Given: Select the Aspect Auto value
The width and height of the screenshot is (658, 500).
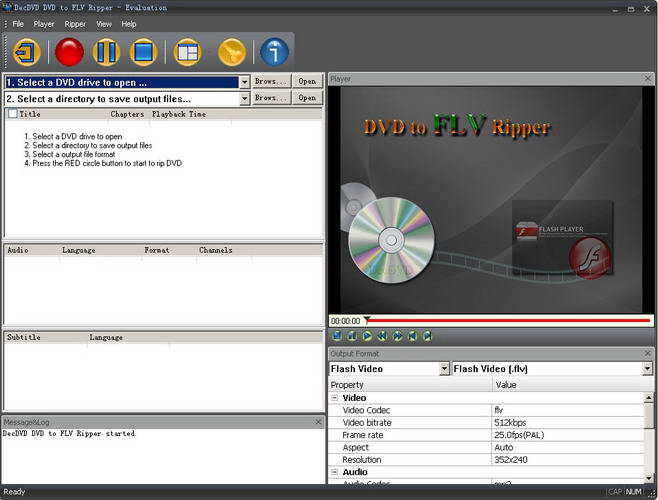Looking at the screenshot, I should tap(568, 448).
